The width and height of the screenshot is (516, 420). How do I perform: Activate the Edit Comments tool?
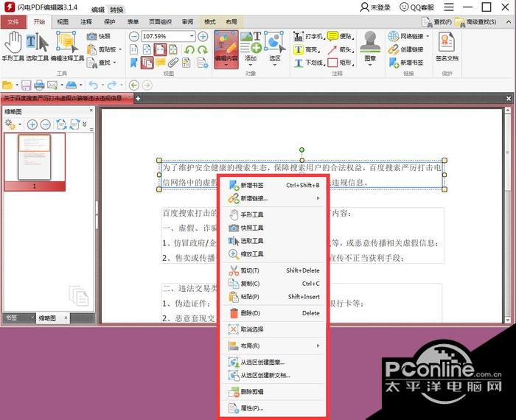[x=67, y=46]
